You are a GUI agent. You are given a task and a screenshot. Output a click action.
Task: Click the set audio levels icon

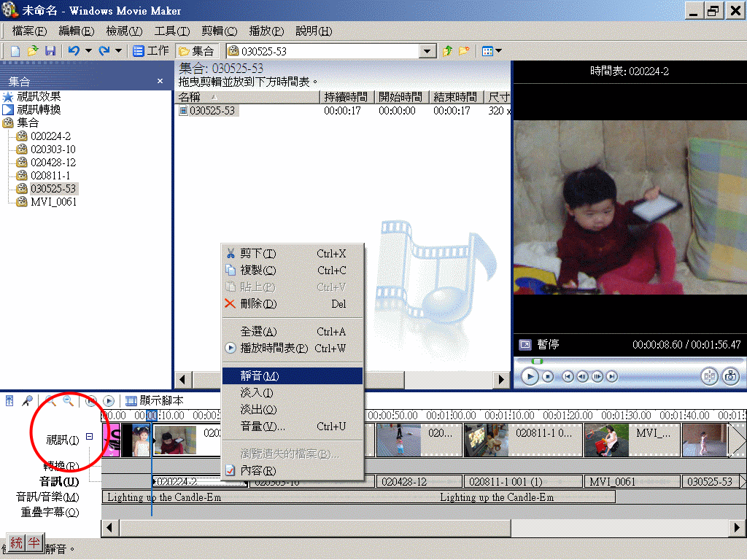[9, 400]
